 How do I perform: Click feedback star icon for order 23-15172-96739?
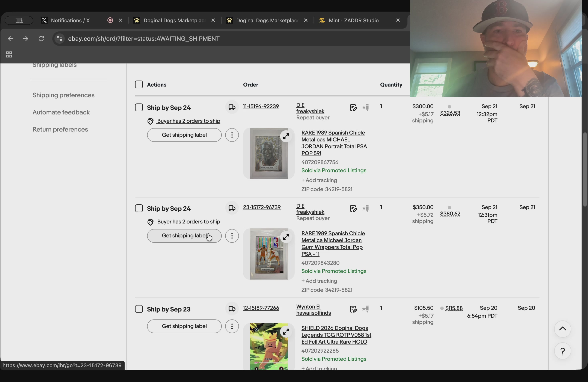(366, 208)
